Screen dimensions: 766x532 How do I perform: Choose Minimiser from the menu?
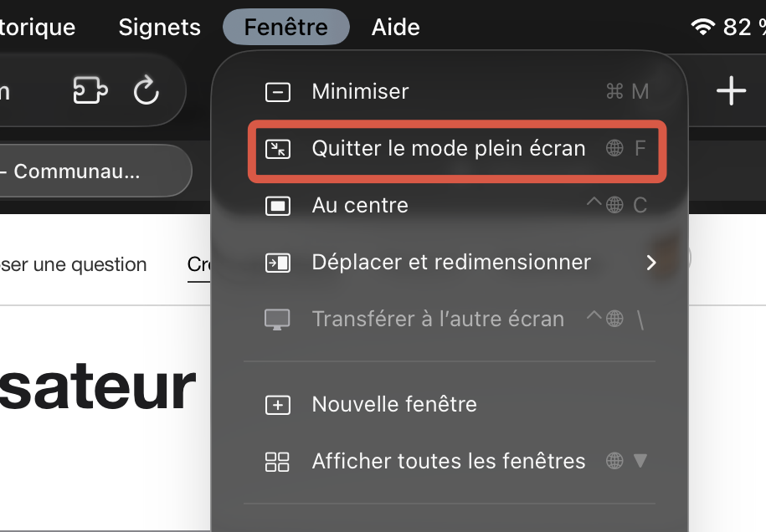[x=360, y=91]
